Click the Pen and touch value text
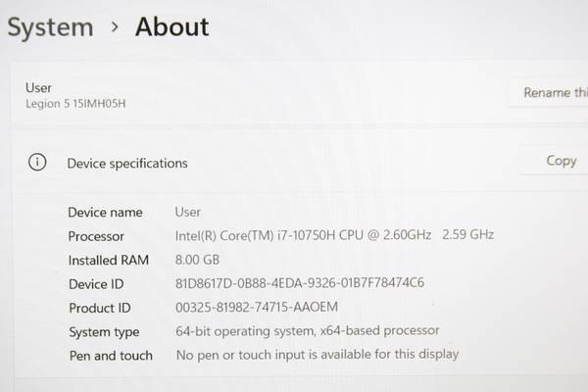Image resolution: width=588 pixels, height=392 pixels. pos(318,355)
